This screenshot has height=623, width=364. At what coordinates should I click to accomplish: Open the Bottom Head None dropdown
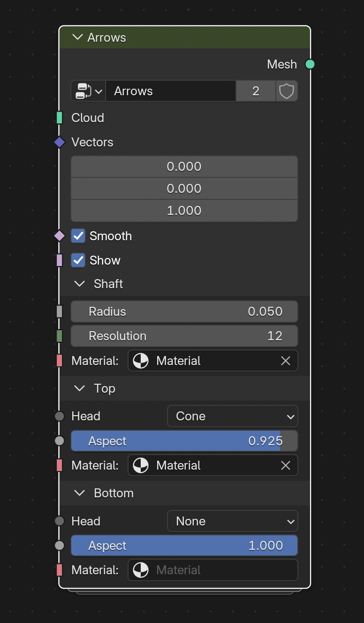pos(233,521)
